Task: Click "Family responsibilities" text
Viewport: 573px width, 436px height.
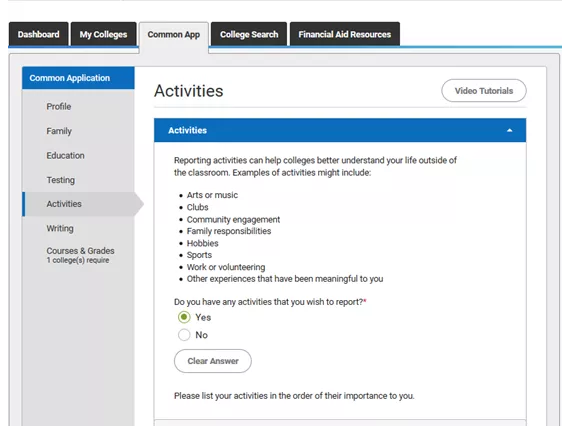Action: pyautogui.click(x=229, y=231)
